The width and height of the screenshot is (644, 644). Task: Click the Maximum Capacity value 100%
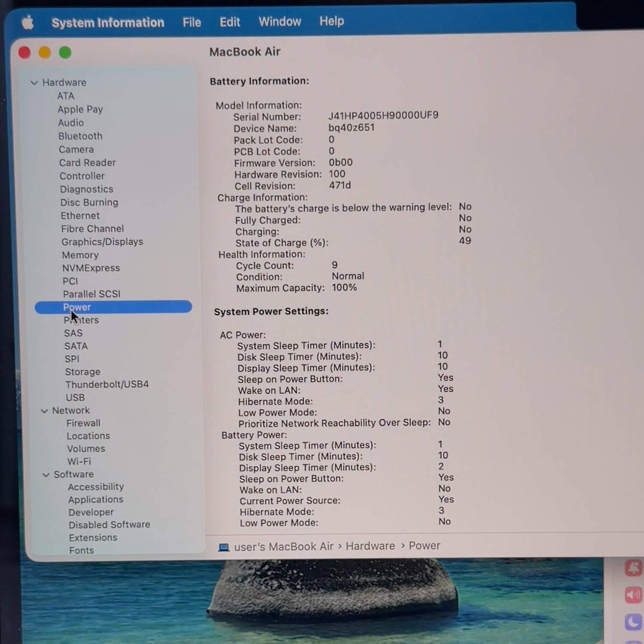coord(344,287)
